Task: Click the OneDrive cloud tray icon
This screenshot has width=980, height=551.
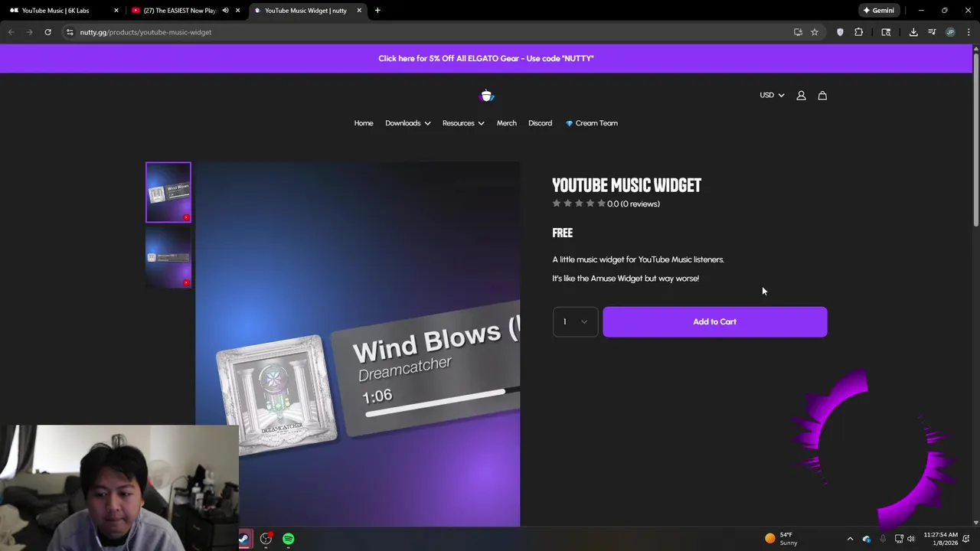Action: [x=867, y=539]
